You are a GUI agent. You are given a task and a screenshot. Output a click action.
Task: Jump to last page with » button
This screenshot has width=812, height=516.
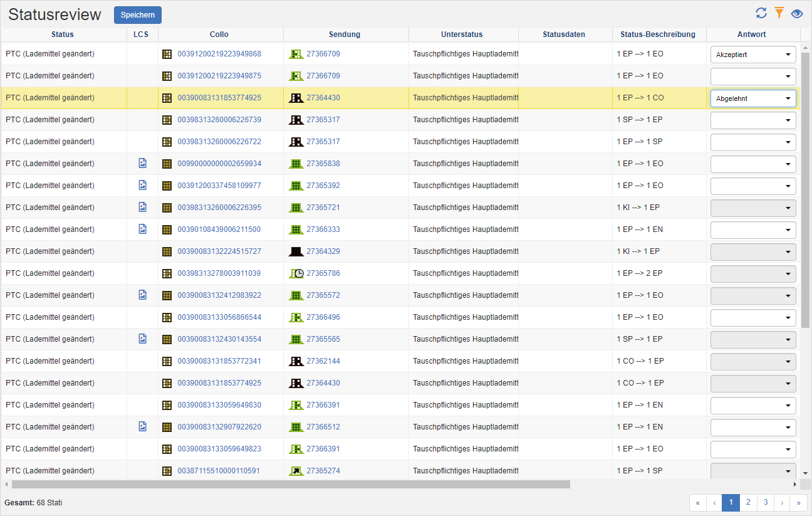798,503
